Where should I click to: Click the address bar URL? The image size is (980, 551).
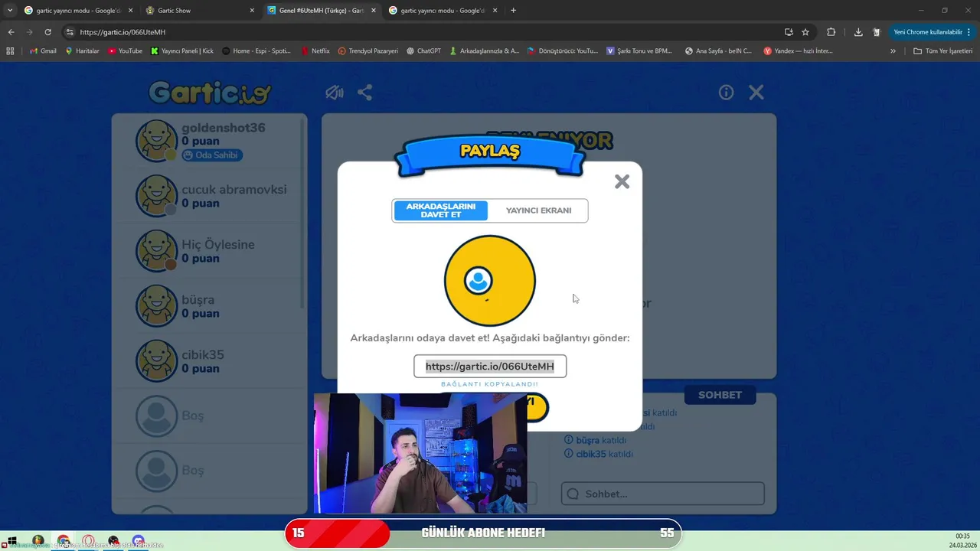coord(122,32)
